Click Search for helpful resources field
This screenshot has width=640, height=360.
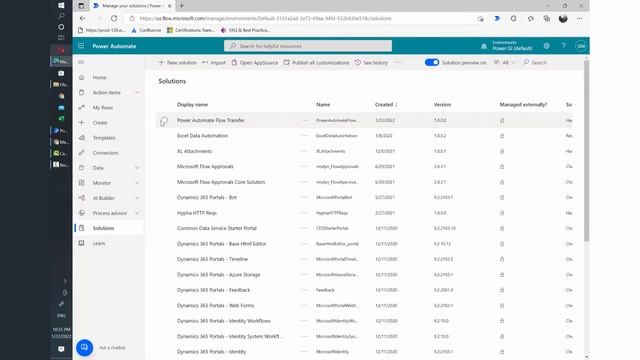308,46
